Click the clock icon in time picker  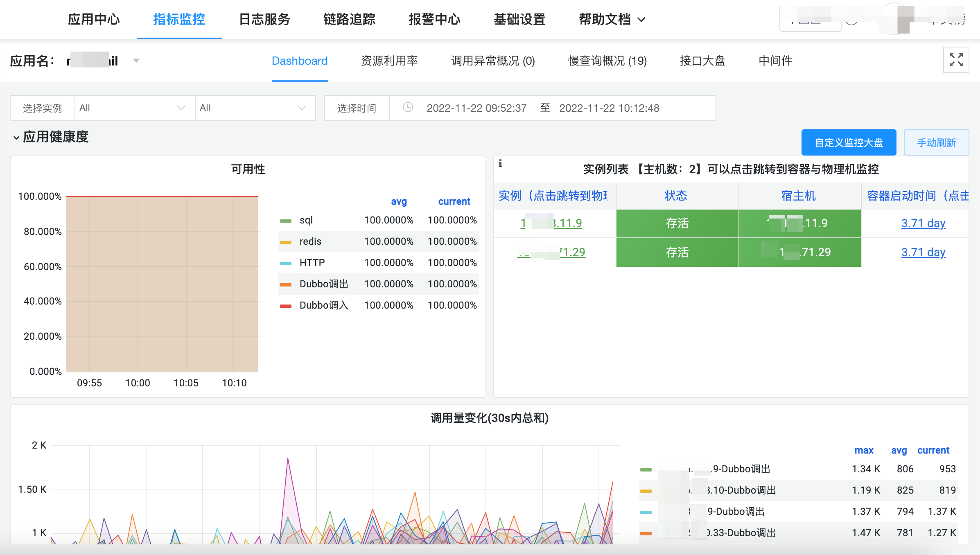408,108
